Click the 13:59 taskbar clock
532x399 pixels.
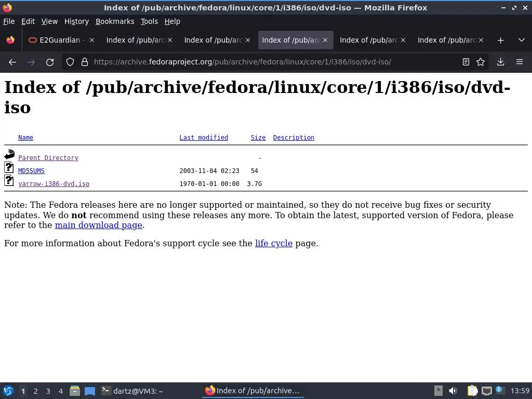520,391
